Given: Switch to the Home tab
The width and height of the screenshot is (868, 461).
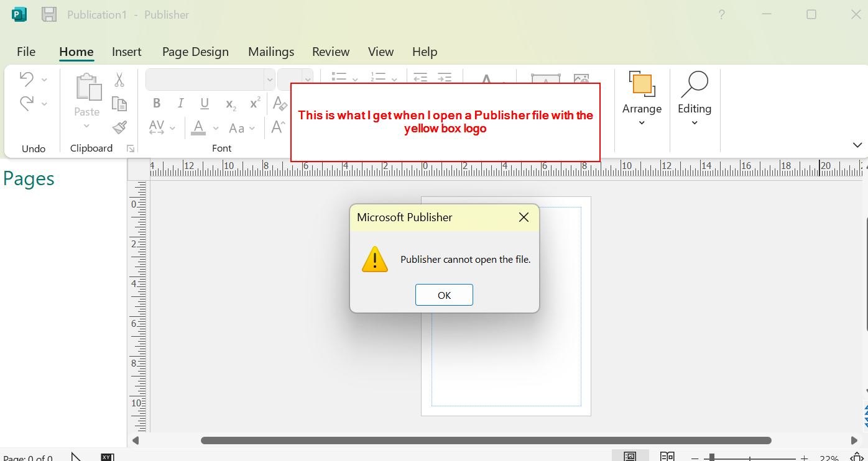Looking at the screenshot, I should click(76, 52).
